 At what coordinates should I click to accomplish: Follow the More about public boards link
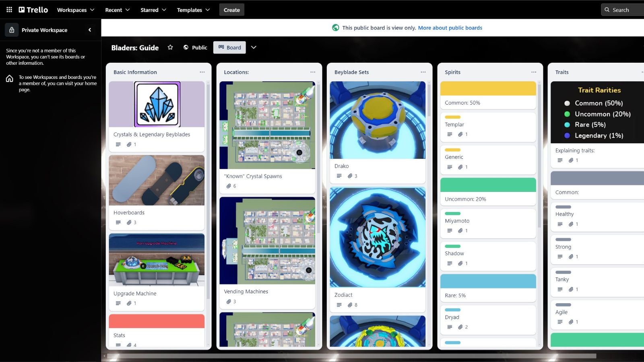[450, 28]
